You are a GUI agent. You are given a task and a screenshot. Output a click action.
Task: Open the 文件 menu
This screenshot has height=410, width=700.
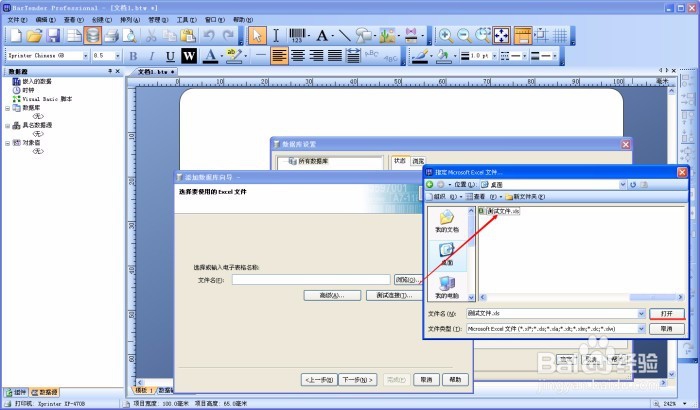pos(17,20)
